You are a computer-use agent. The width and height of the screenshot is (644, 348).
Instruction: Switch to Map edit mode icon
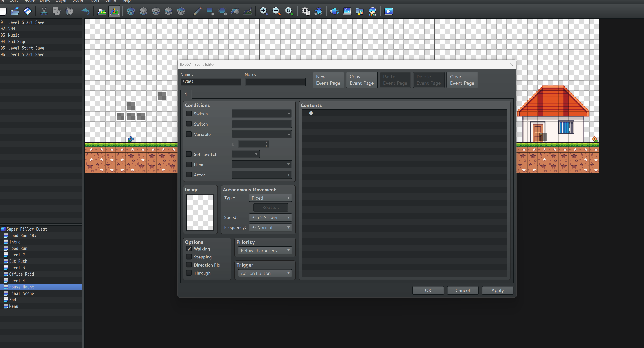click(102, 11)
